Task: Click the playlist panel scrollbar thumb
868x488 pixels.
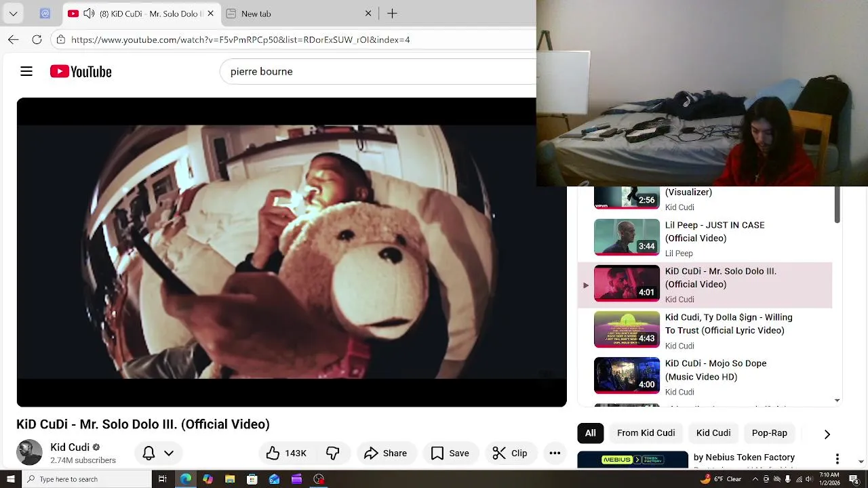Action: (837, 205)
